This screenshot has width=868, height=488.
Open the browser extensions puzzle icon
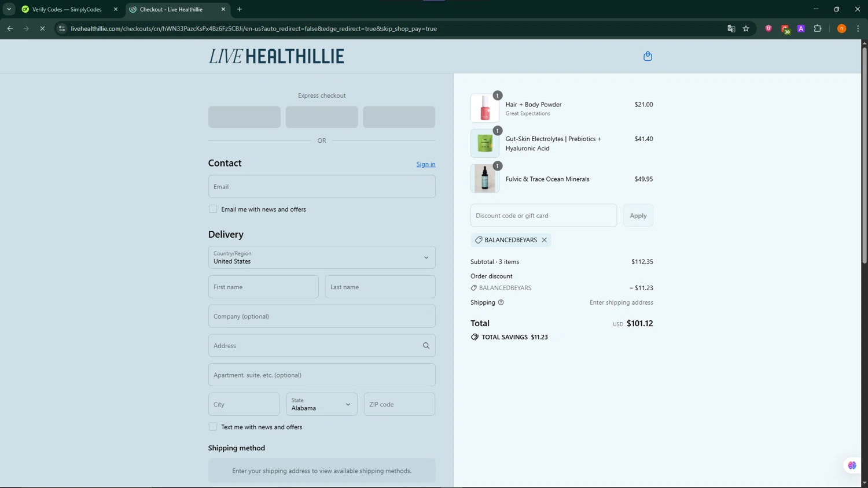coord(818,28)
